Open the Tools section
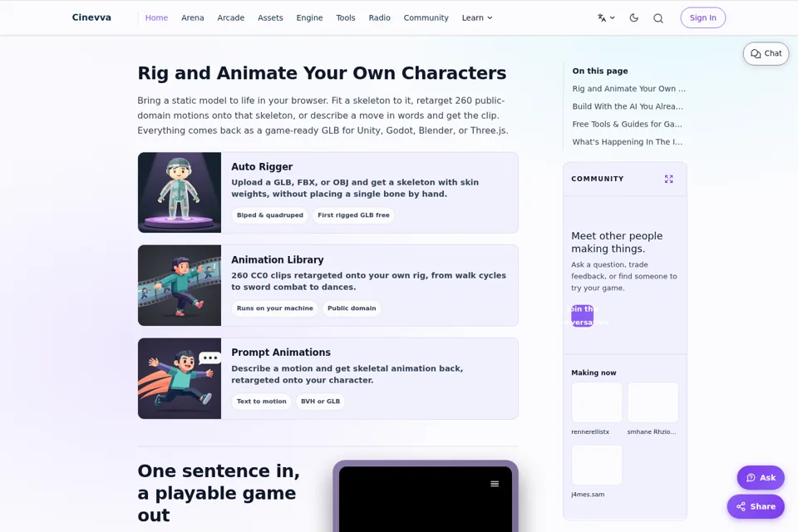The width and height of the screenshot is (798, 532). [x=346, y=17]
